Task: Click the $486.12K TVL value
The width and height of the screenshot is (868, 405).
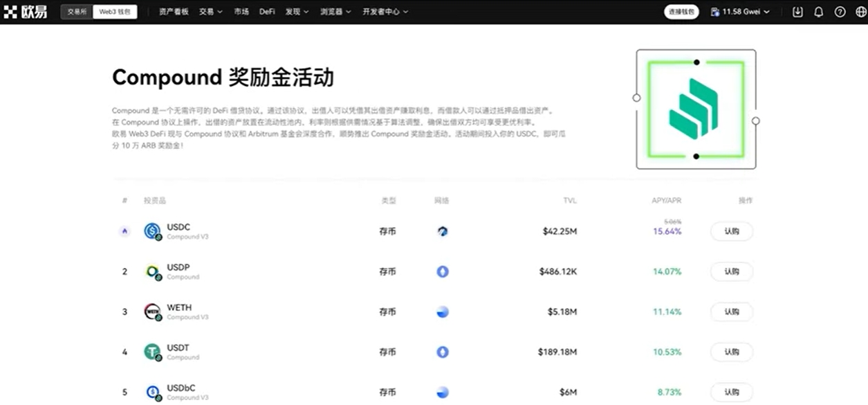Action: click(558, 271)
